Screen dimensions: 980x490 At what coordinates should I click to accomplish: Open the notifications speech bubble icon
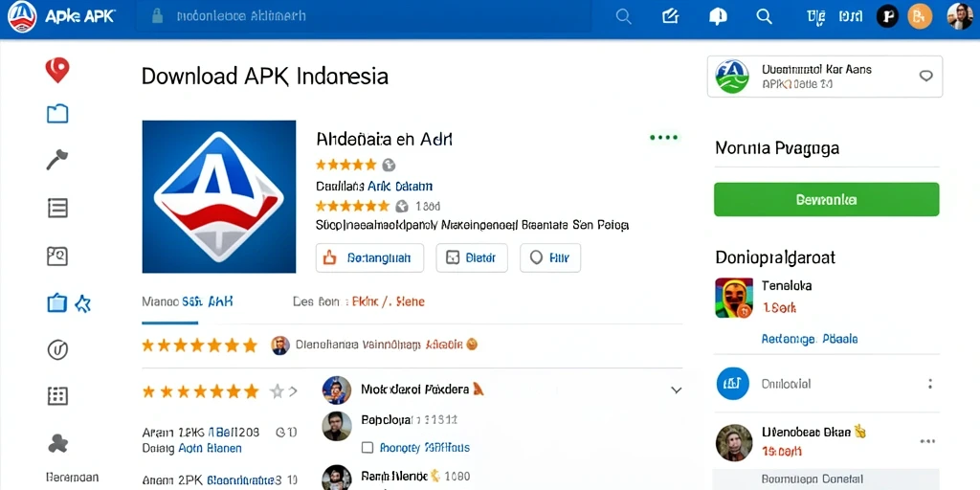pyautogui.click(x=718, y=17)
